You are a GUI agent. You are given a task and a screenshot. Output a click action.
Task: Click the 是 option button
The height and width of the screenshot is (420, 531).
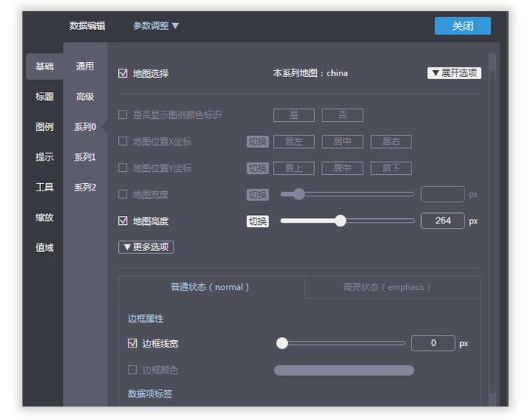pyautogui.click(x=294, y=115)
